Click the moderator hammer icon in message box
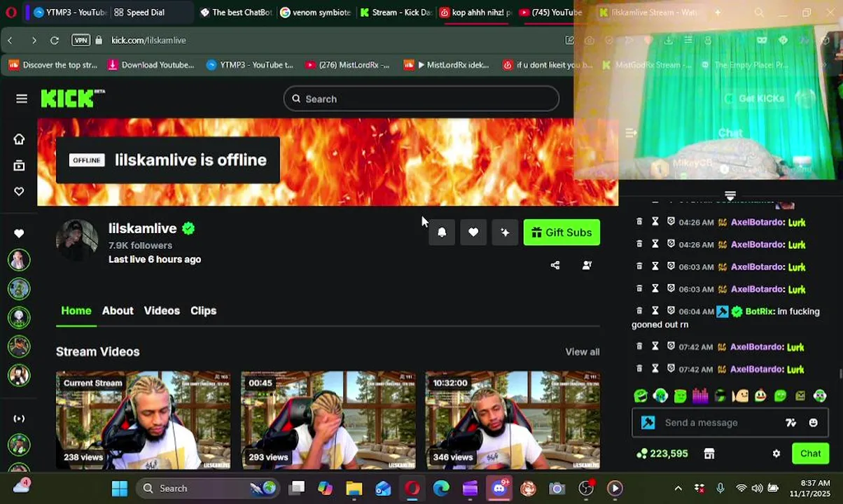Viewport: 843px width, 504px height. point(648,423)
